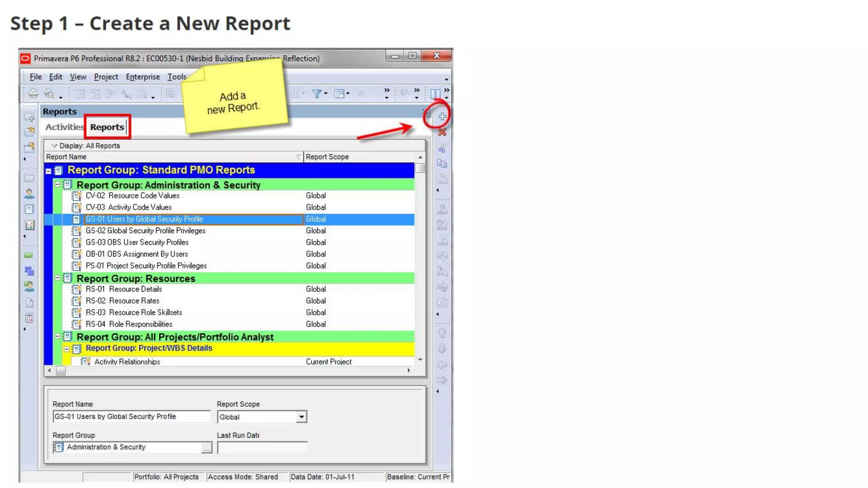Click the Add report plus icon
The width and height of the screenshot is (868, 488).
(442, 116)
